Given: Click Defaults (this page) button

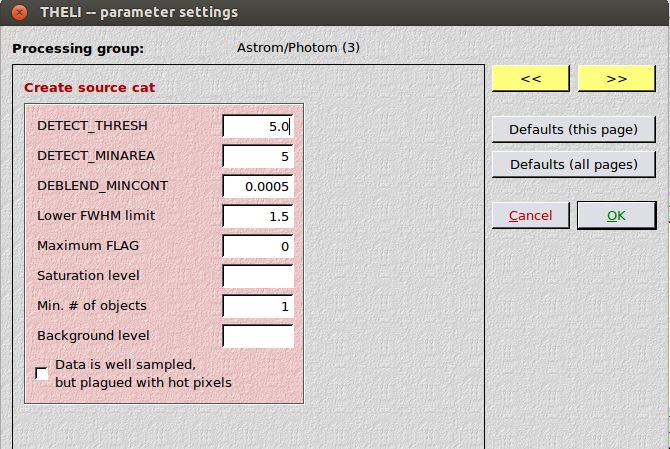Looking at the screenshot, I should (x=573, y=129).
